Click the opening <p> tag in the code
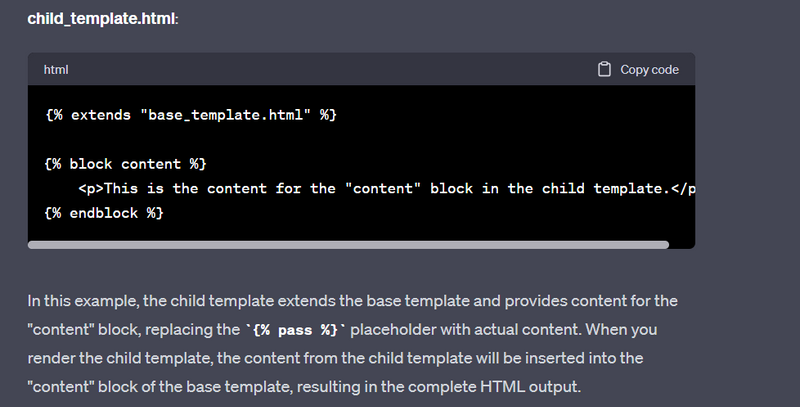 coord(90,188)
